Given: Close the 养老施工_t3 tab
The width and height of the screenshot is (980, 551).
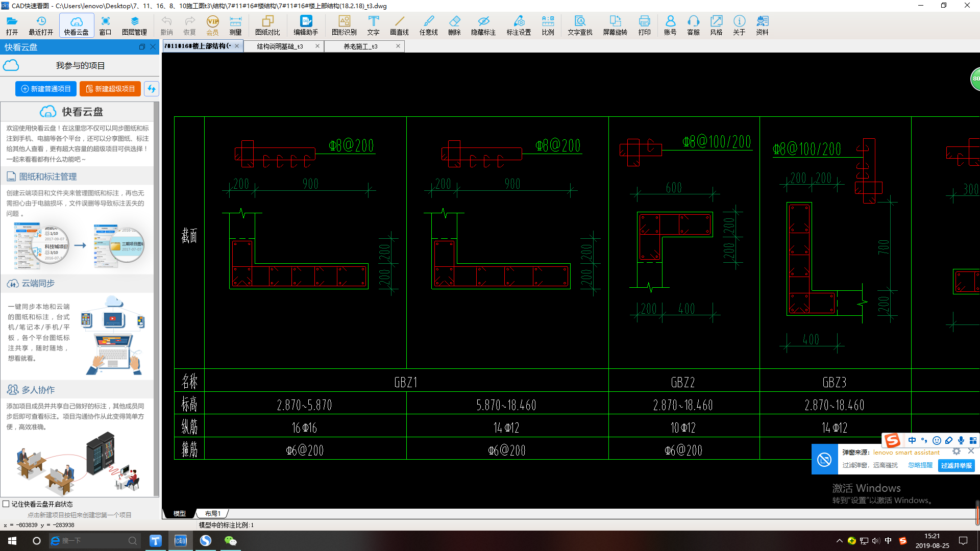Looking at the screenshot, I should [x=398, y=46].
